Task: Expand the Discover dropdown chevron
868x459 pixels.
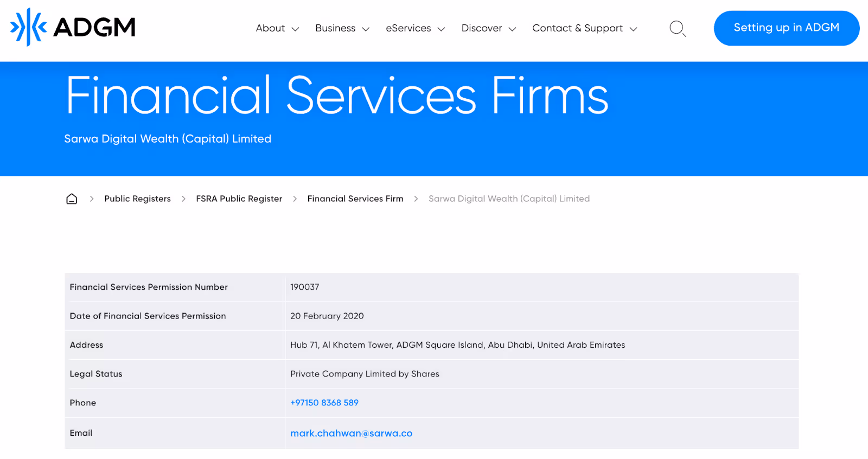Action: tap(512, 29)
